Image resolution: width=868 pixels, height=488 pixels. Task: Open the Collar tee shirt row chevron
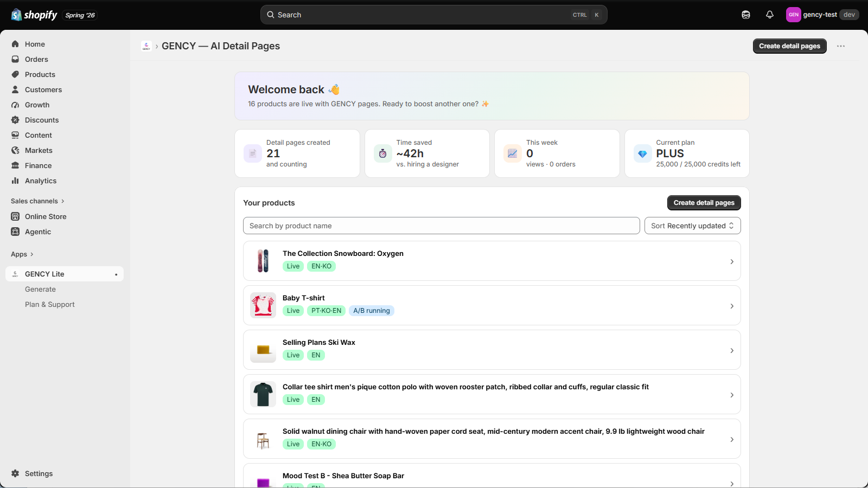pos(732,395)
